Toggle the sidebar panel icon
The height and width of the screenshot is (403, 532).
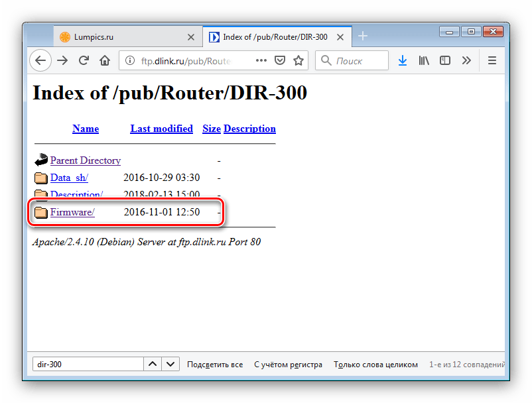[444, 61]
